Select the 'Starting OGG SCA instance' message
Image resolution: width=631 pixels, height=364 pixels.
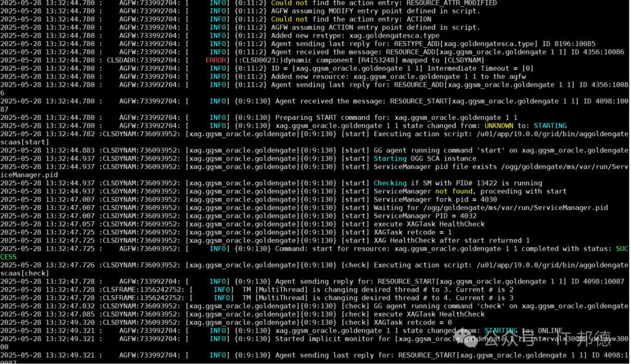[x=425, y=159]
